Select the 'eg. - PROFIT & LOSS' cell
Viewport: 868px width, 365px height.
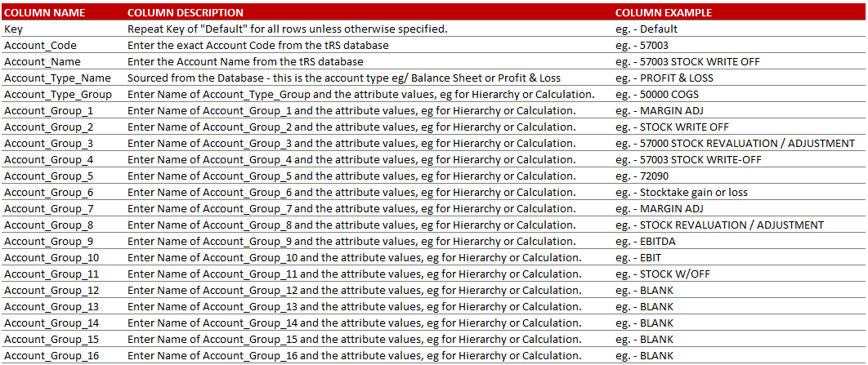(x=664, y=78)
